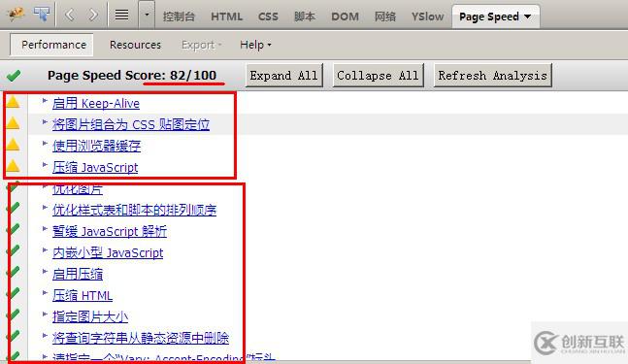
Task: Go back with the left arrow icon
Action: [x=69, y=16]
